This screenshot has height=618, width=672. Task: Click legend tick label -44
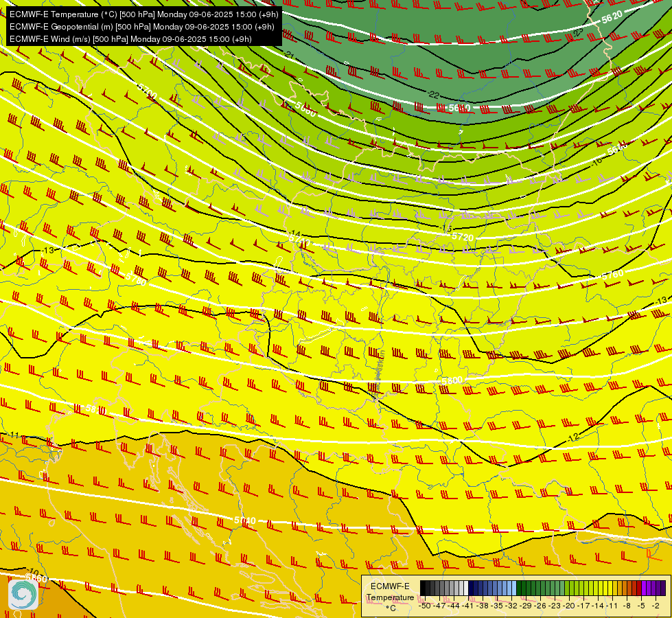[454, 606]
